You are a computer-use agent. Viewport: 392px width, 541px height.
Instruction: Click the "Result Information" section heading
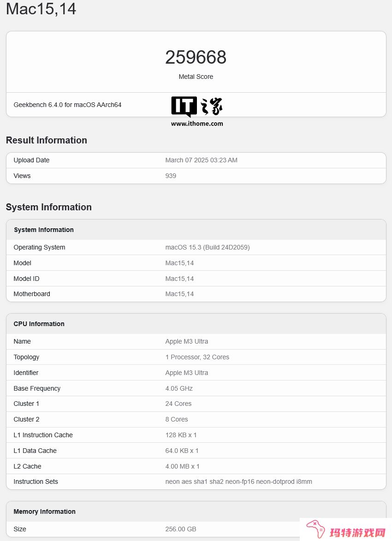click(x=47, y=140)
